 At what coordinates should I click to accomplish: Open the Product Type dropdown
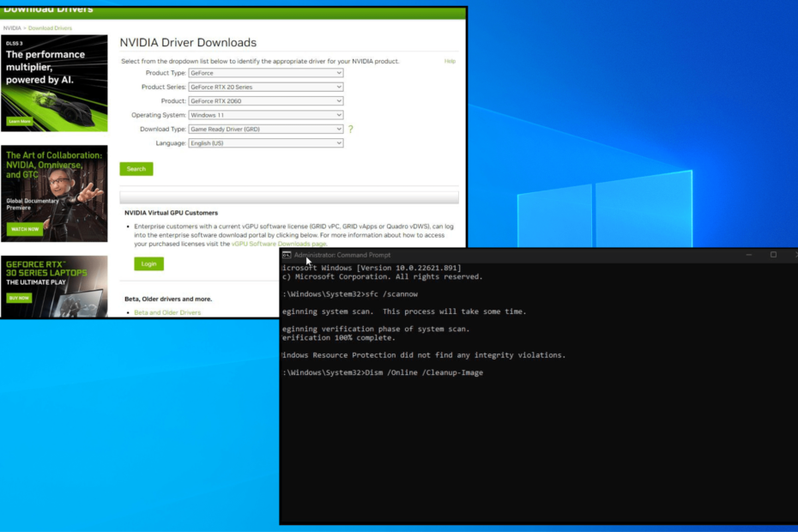pyautogui.click(x=266, y=73)
